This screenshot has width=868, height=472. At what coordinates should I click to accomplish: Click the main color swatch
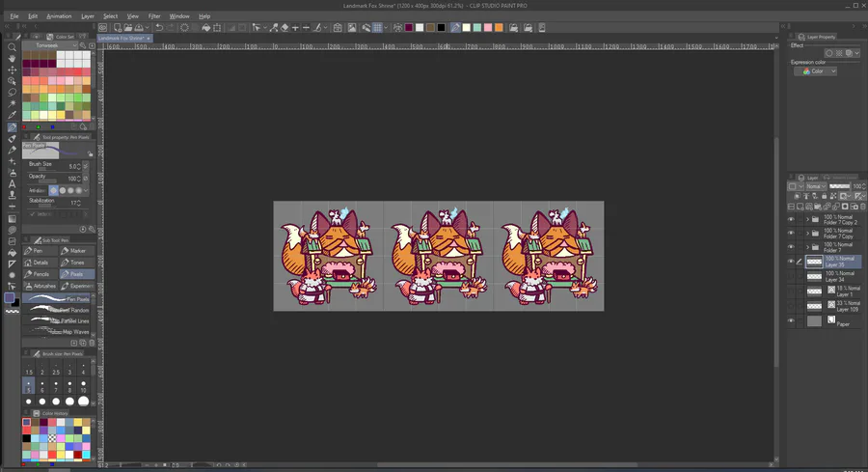[x=10, y=298]
